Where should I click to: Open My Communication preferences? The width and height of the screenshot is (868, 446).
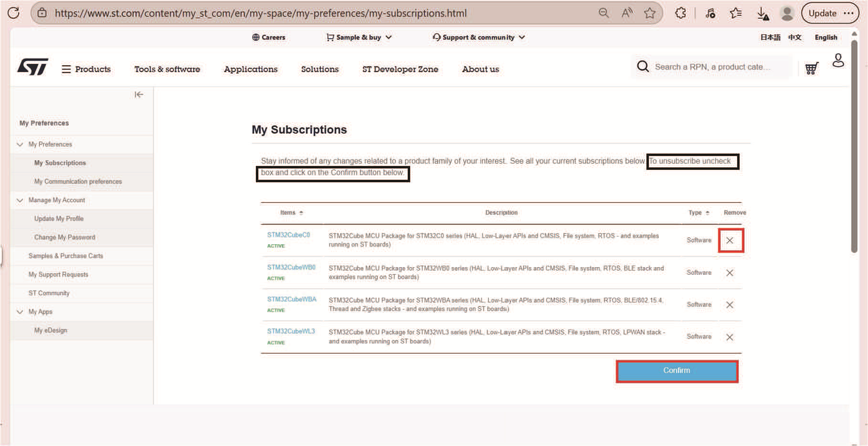(x=78, y=181)
